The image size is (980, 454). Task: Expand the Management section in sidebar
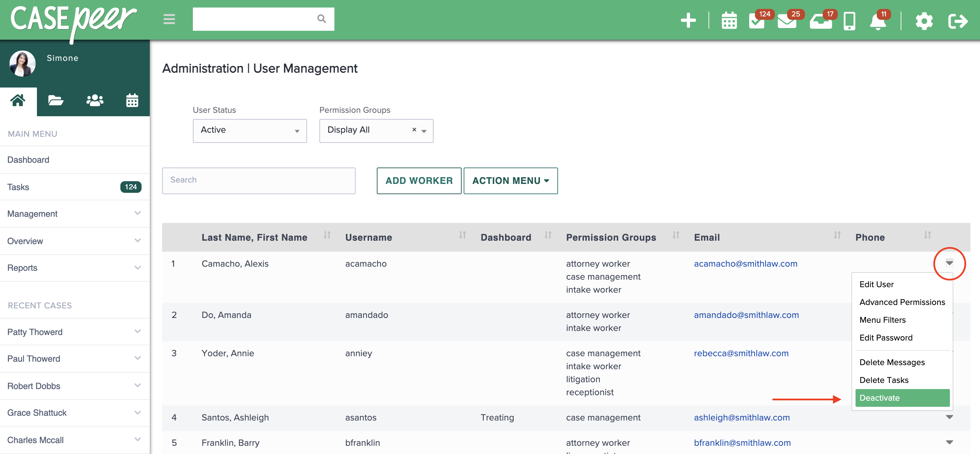(75, 214)
